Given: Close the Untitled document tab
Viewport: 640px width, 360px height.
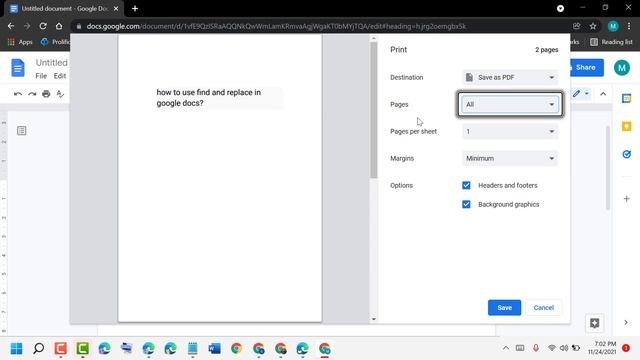Looking at the screenshot, I should [x=116, y=9].
